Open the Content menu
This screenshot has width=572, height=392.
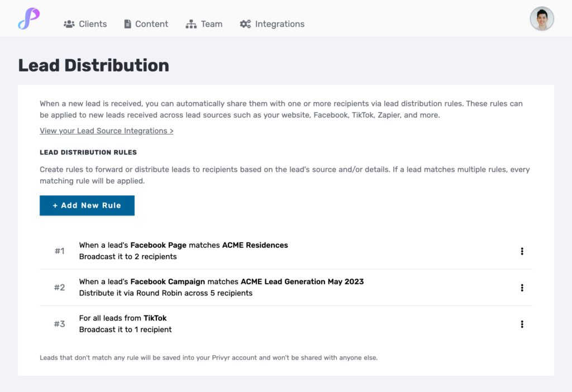[x=146, y=24]
